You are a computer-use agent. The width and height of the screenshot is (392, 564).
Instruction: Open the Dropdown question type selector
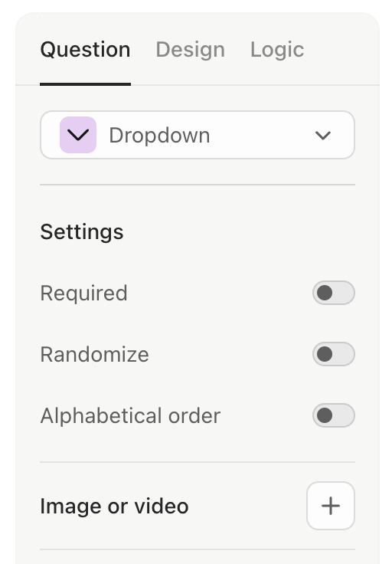198,135
